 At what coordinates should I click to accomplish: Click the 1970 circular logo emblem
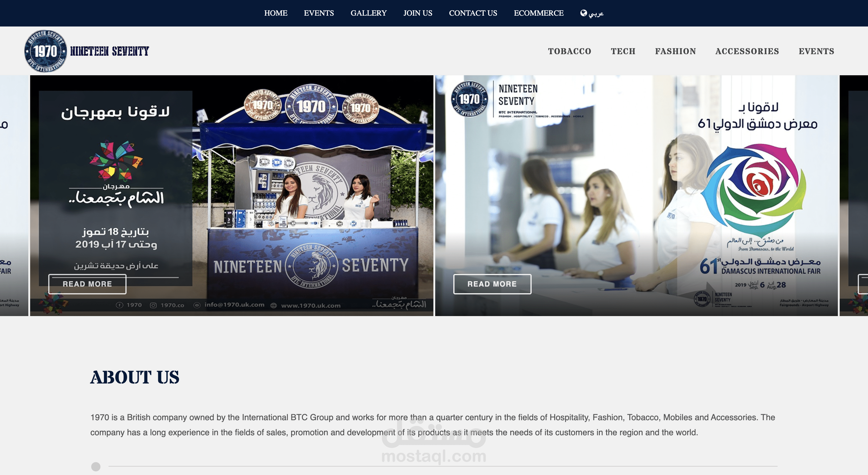tap(46, 51)
